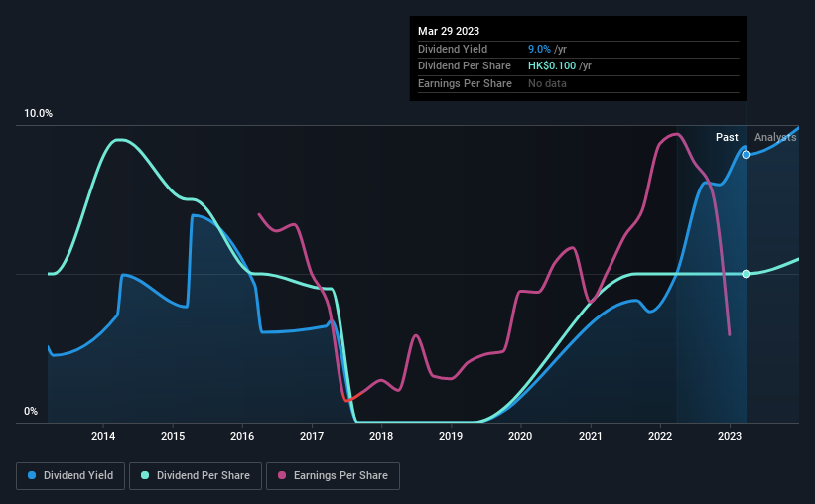Click the blue Dividend Yield legend dot
The width and height of the screenshot is (815, 504).
pyautogui.click(x=32, y=475)
